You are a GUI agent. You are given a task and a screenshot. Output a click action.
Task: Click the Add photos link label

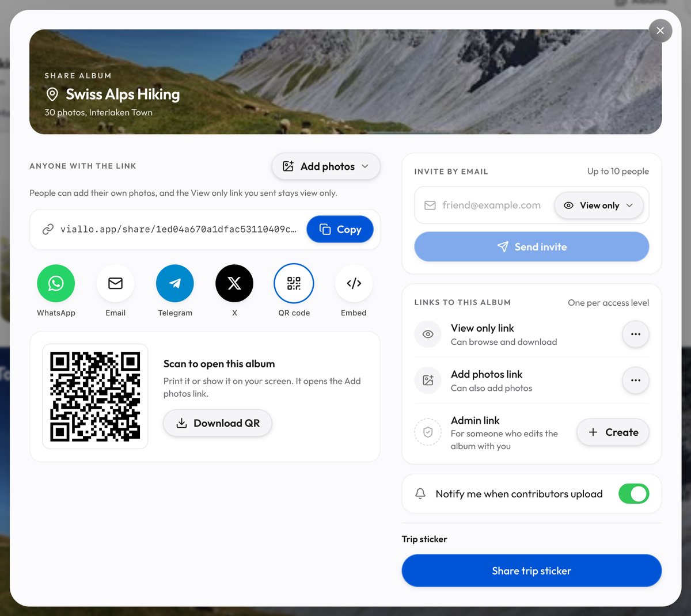point(487,374)
